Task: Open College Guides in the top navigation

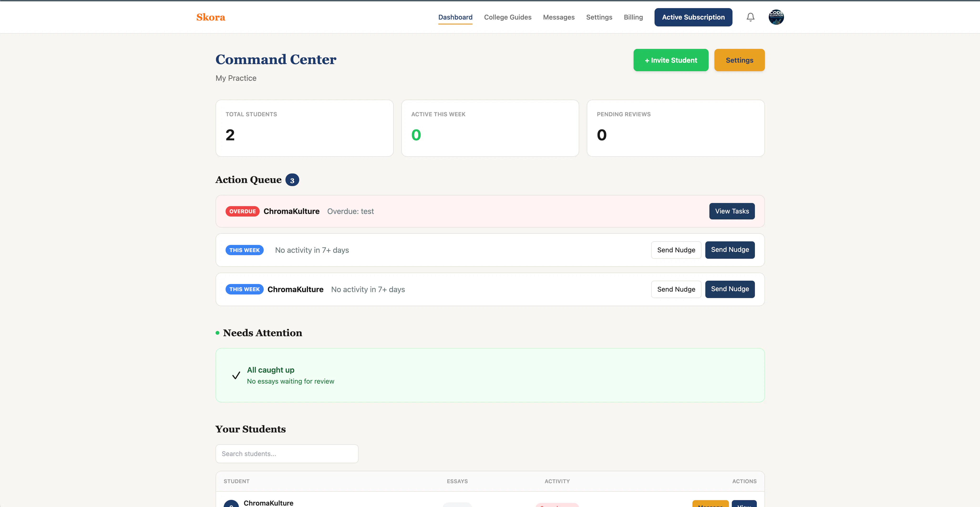Action: point(507,17)
